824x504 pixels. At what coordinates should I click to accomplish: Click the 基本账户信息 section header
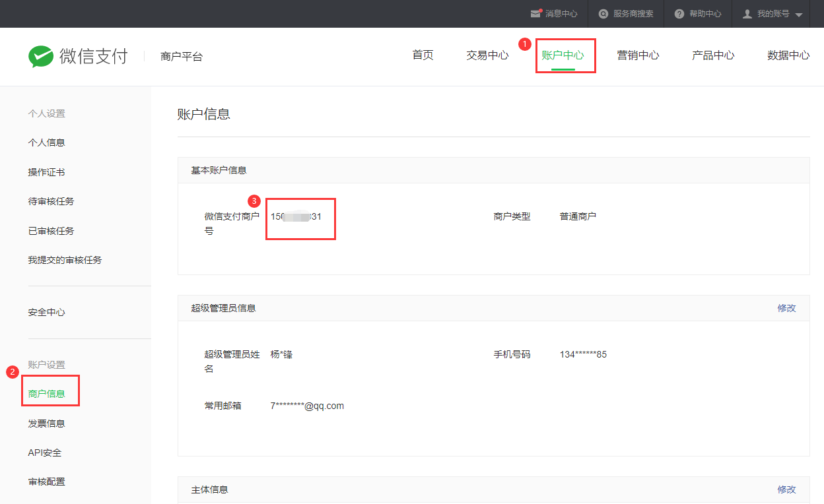[219, 170]
